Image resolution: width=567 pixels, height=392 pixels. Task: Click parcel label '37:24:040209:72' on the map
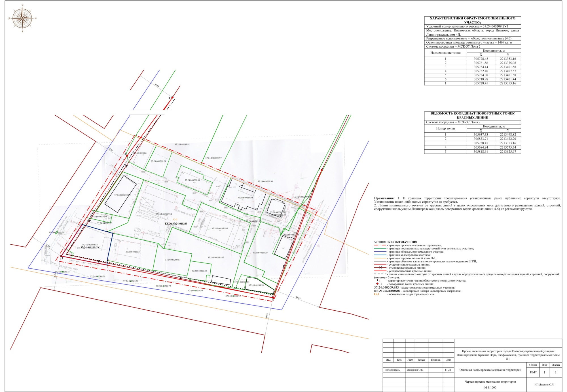pyautogui.click(x=163, y=286)
